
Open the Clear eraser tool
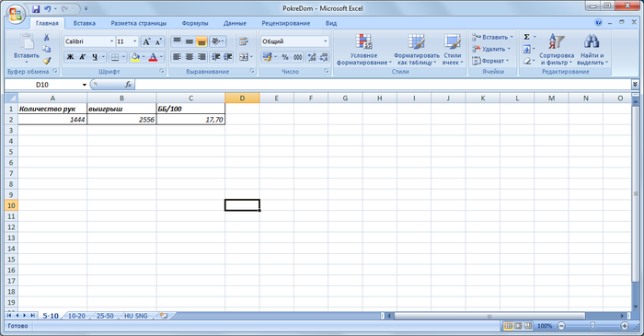[526, 61]
